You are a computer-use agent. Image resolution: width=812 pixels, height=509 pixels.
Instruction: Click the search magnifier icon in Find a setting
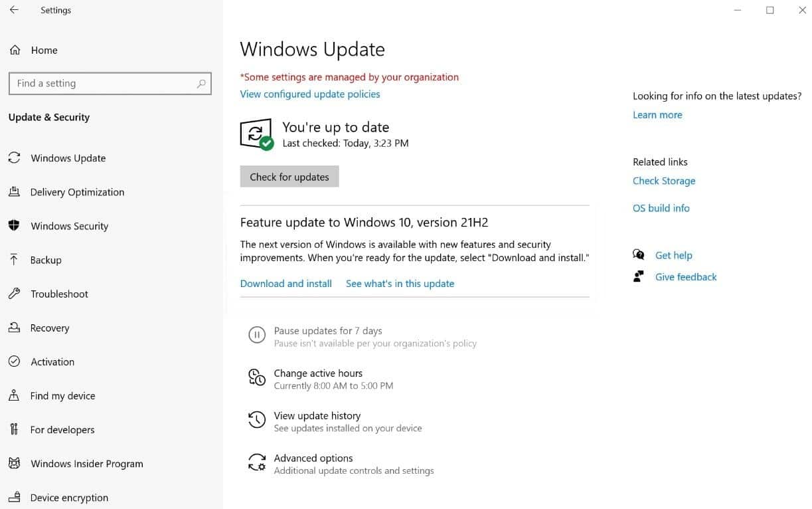tap(201, 84)
